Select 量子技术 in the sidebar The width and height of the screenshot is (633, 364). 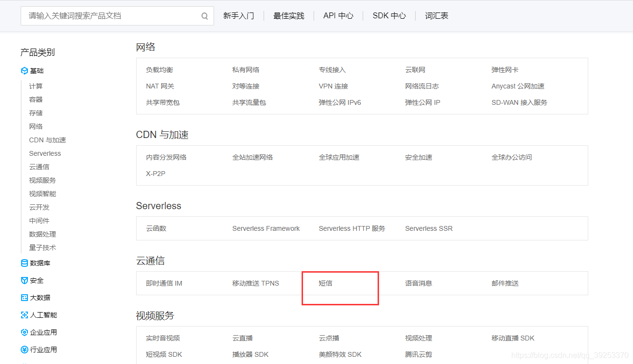(x=42, y=248)
